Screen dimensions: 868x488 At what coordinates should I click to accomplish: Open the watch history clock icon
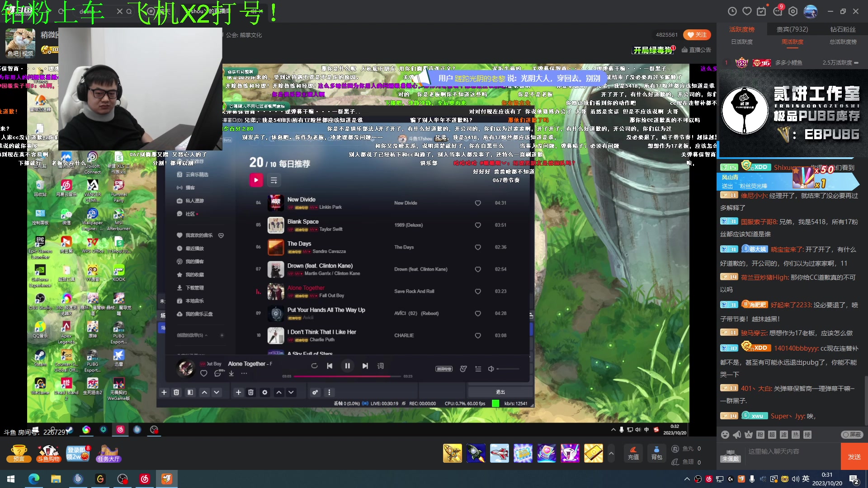[732, 11]
